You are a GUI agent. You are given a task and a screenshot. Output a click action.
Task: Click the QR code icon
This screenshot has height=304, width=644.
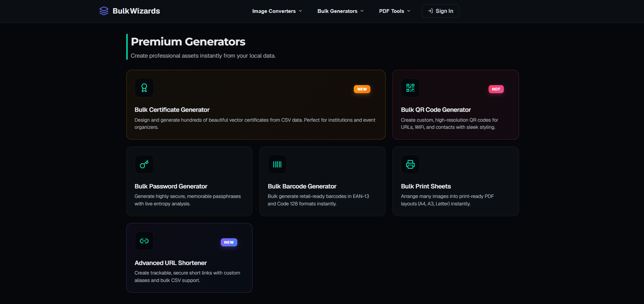click(x=410, y=88)
